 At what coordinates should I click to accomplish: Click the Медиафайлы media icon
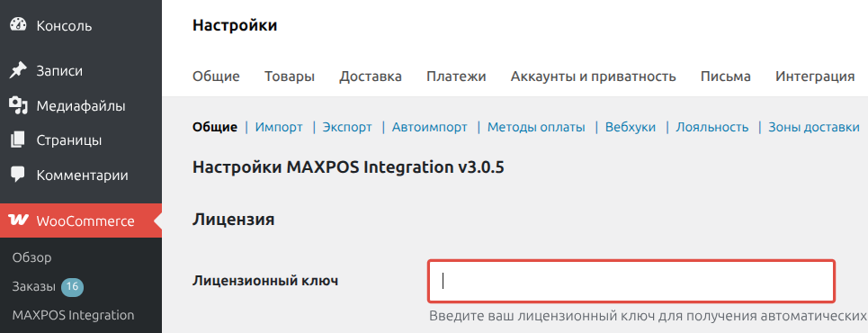coord(18,105)
